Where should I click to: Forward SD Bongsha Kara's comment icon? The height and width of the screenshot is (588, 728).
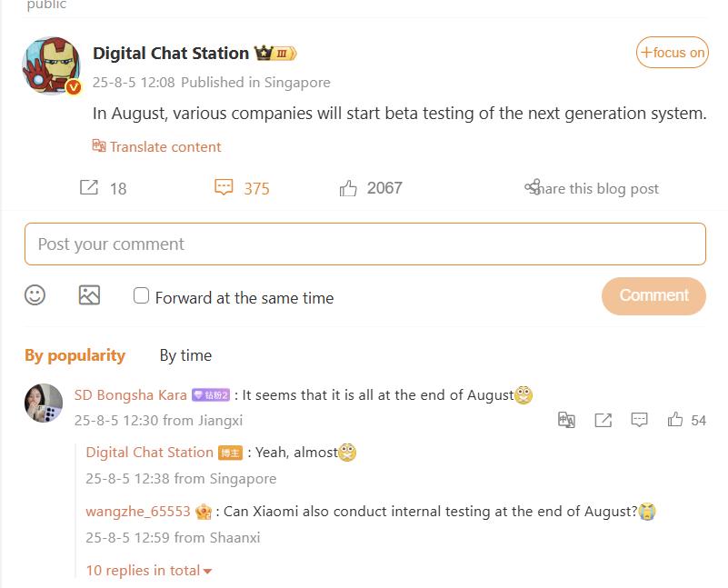(603, 420)
